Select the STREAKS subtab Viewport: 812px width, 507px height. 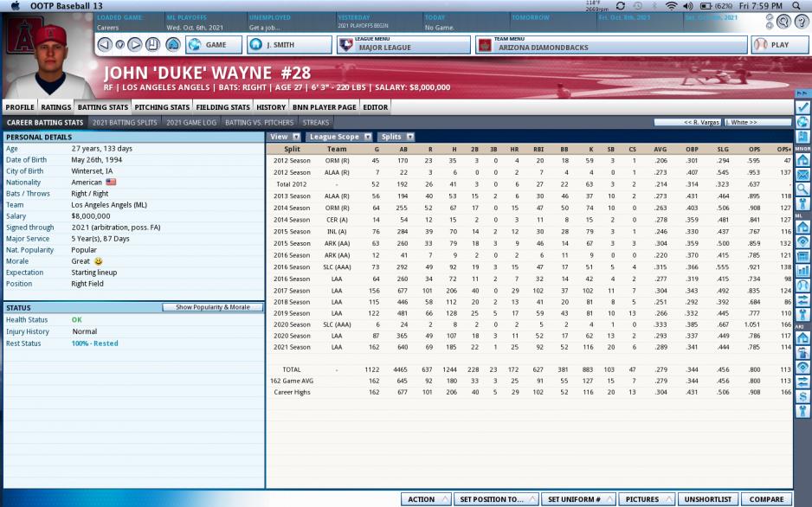pos(316,123)
